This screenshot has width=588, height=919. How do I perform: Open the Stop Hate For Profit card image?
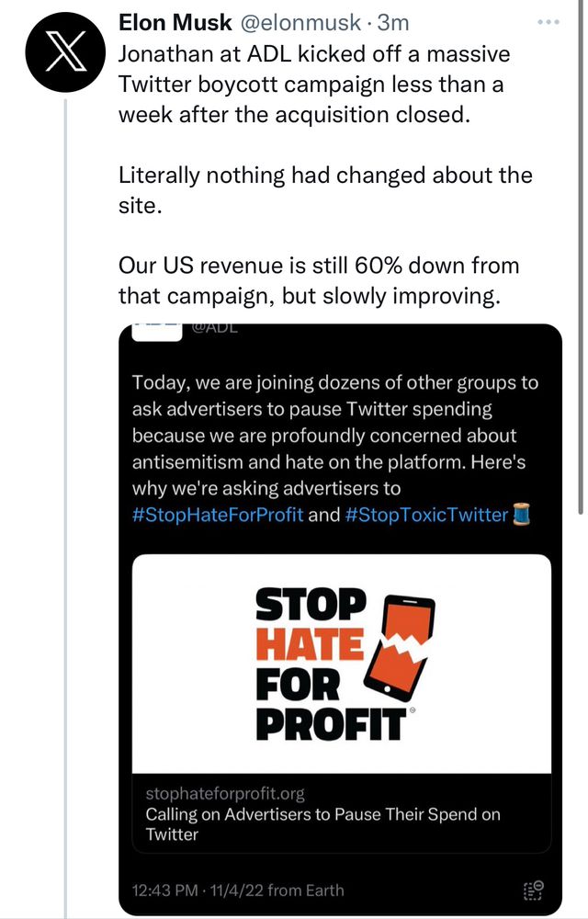pyautogui.click(x=341, y=663)
